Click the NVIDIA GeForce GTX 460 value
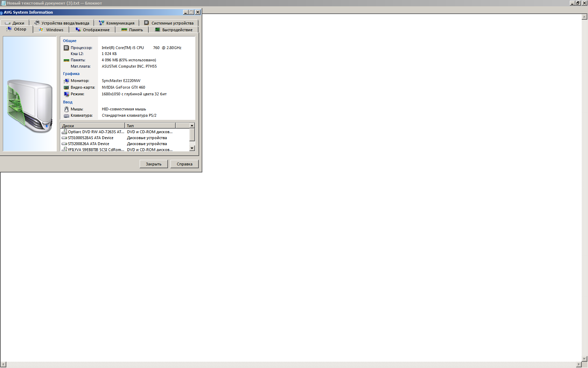The height and width of the screenshot is (368, 588). coord(123,87)
